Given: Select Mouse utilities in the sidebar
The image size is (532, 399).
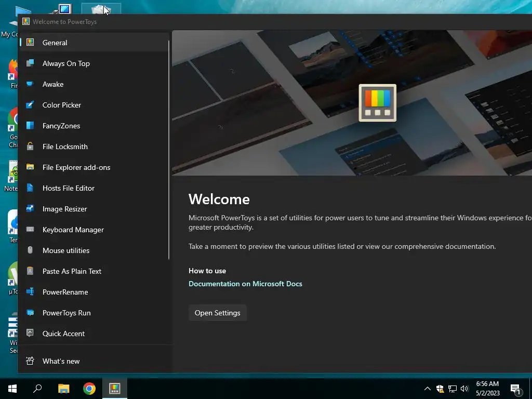Looking at the screenshot, I should coord(95,250).
